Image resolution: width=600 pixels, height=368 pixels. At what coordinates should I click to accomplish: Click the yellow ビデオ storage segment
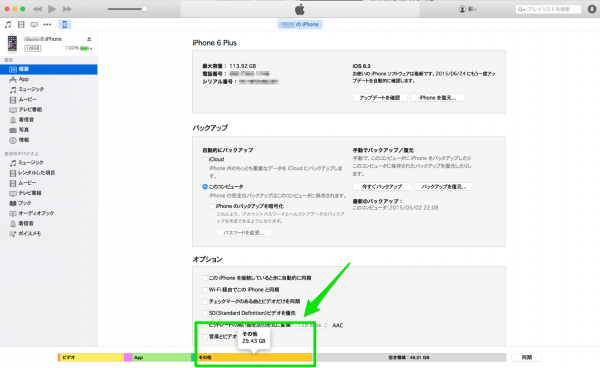click(92, 357)
